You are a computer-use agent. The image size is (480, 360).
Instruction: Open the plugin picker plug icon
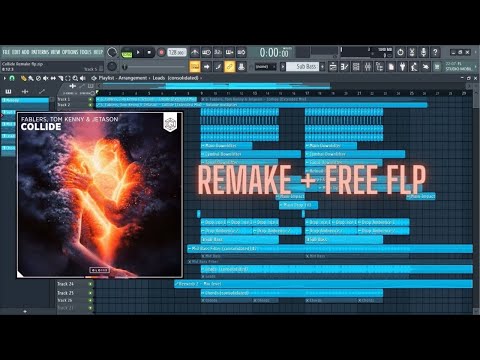[403, 67]
